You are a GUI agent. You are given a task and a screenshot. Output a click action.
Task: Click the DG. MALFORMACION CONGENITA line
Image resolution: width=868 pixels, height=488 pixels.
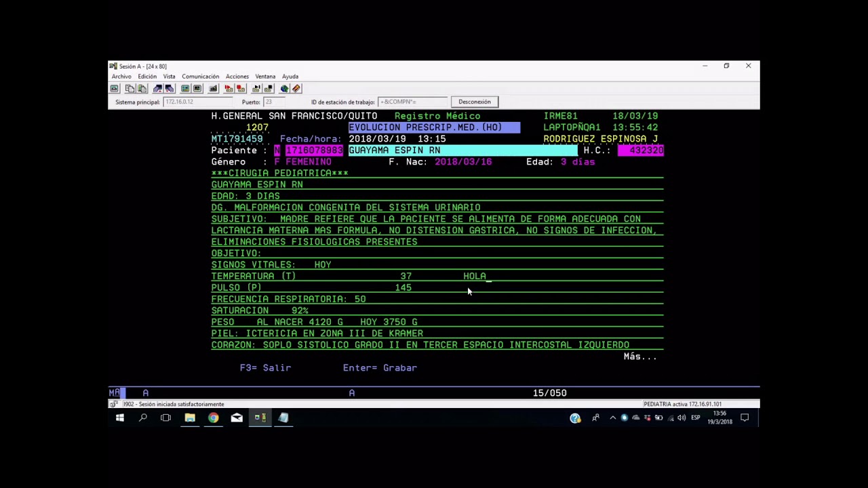437,207
